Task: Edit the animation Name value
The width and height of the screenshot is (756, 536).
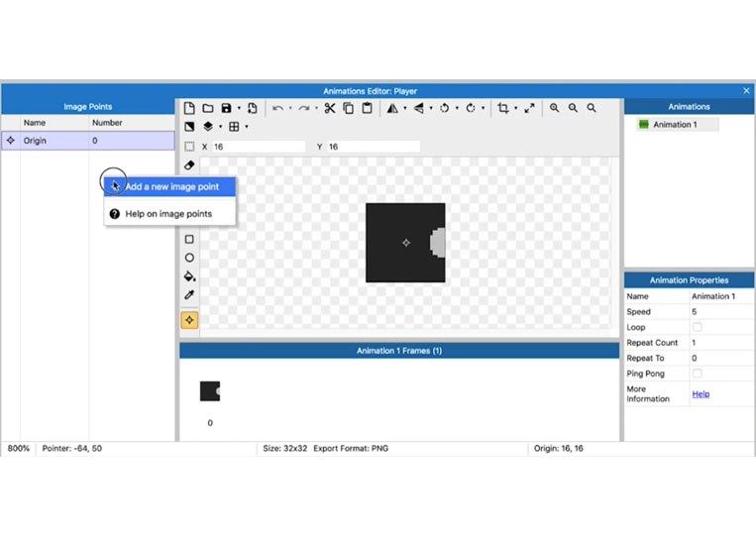Action: pos(721,296)
